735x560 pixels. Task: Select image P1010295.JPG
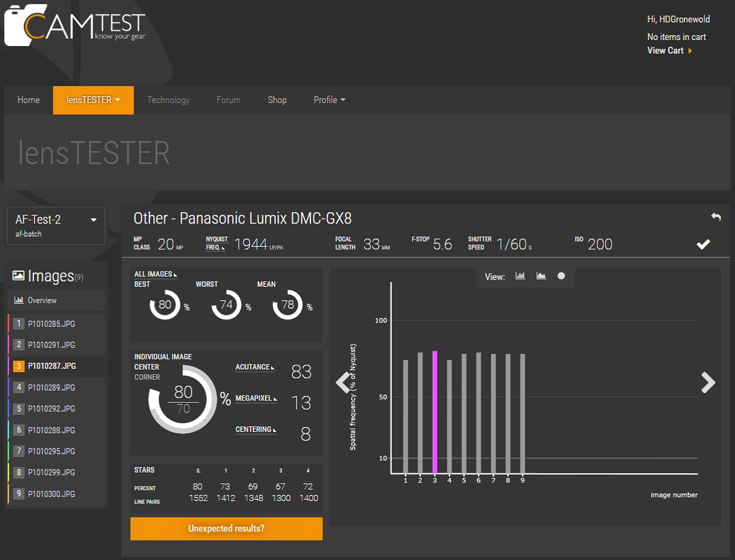pyautogui.click(x=56, y=451)
